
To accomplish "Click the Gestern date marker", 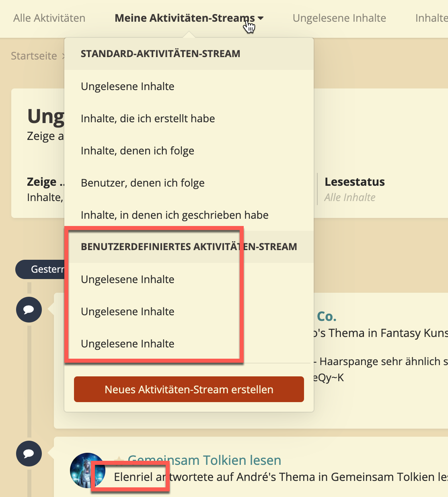I will point(40,269).
